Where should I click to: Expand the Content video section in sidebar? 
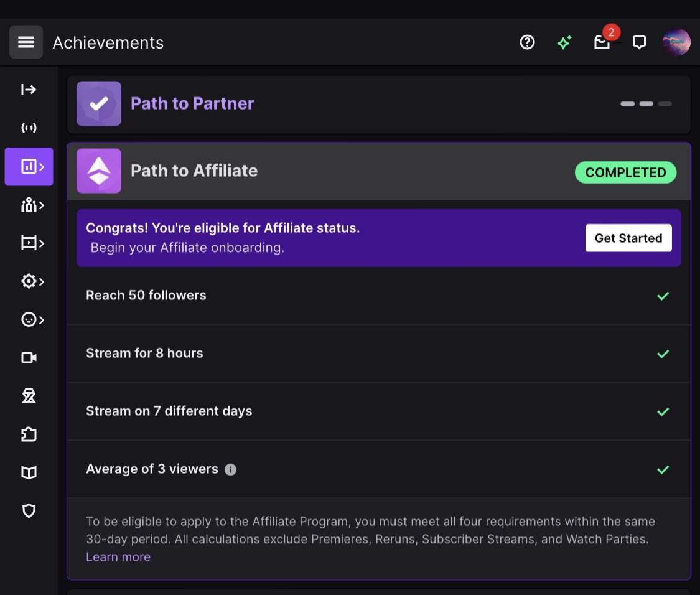(32, 243)
